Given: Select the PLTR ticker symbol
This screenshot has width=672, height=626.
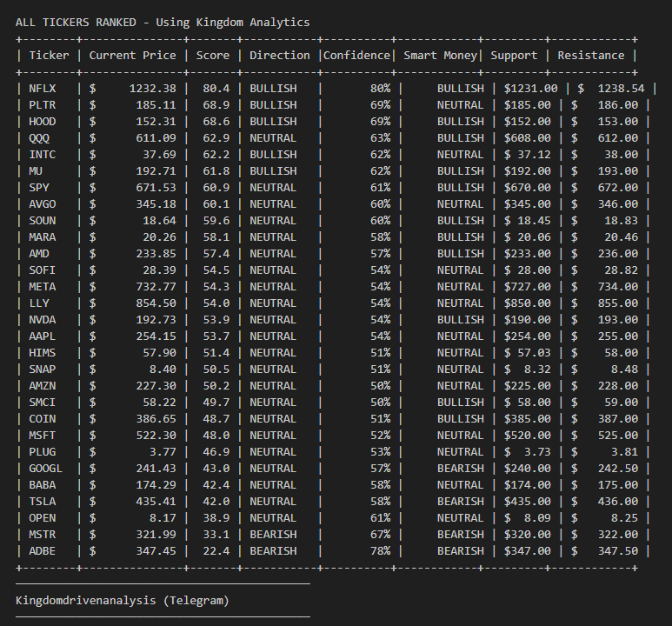Looking at the screenshot, I should tap(42, 104).
